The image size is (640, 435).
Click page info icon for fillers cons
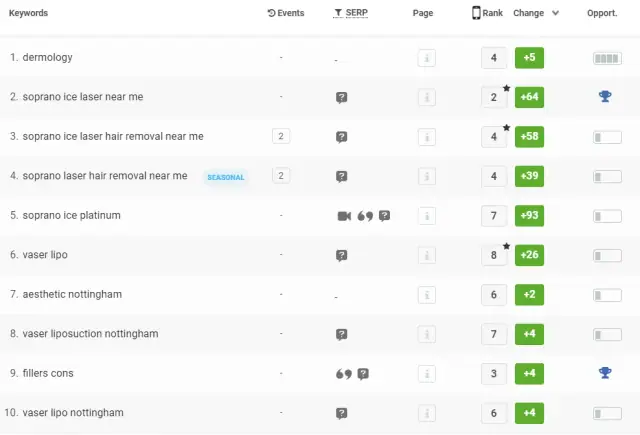click(x=427, y=374)
